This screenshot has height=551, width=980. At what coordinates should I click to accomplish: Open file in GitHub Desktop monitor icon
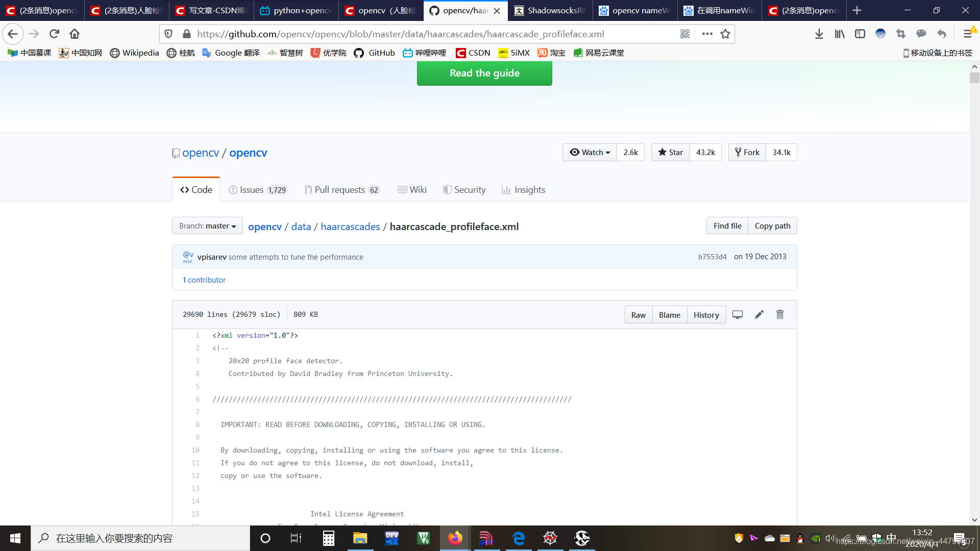738,315
